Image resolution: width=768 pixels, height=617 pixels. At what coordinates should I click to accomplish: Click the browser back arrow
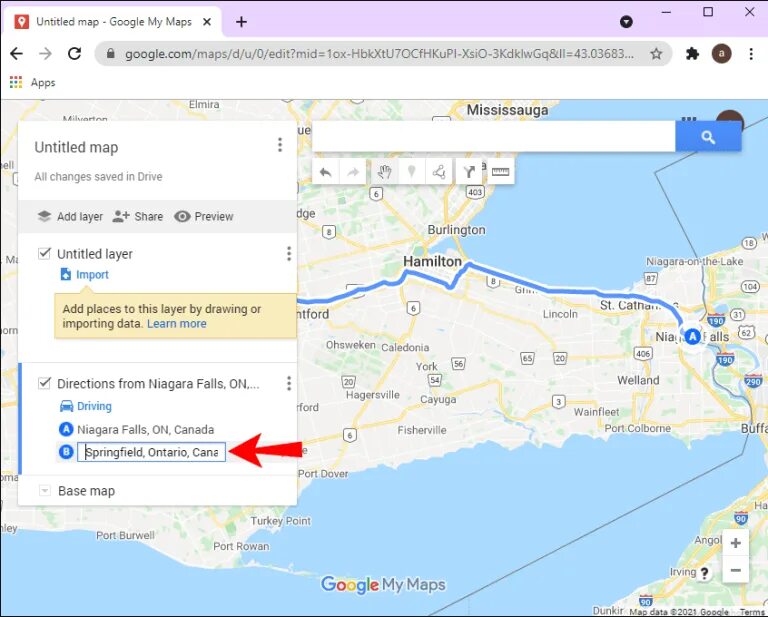(x=16, y=53)
